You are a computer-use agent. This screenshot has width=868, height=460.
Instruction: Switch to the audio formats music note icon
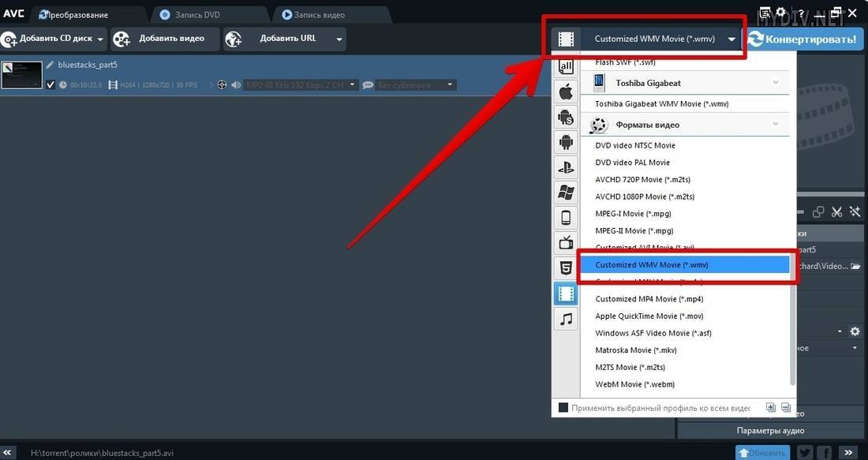coord(565,319)
